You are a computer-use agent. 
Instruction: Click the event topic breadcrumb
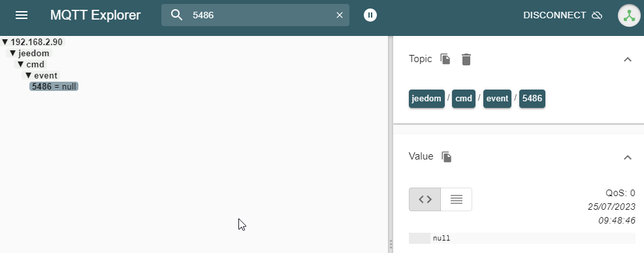pyautogui.click(x=497, y=99)
